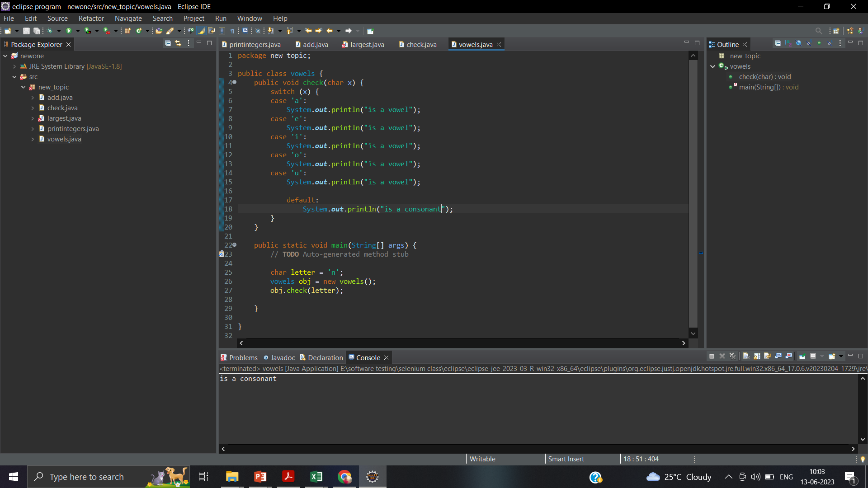This screenshot has height=488, width=868.
Task: Open Excel from the Windows taskbar
Action: coord(316,477)
